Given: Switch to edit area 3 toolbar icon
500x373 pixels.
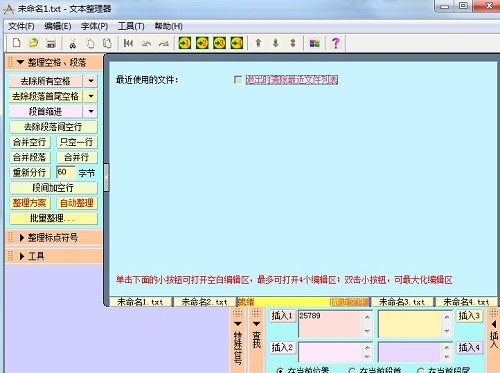Looking at the screenshot, I should (x=219, y=43).
